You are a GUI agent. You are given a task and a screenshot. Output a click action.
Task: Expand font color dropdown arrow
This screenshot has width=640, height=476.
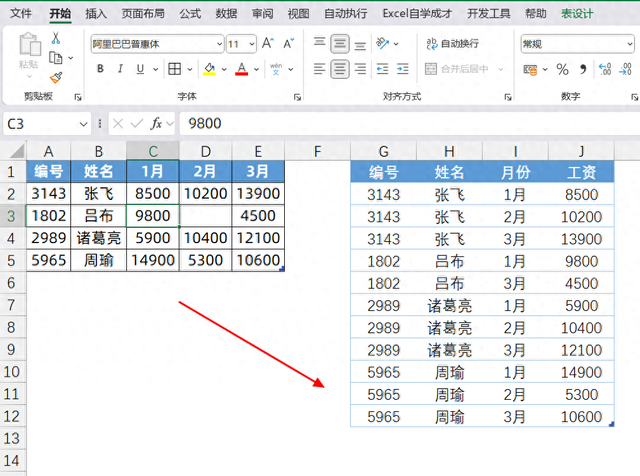tap(256, 69)
